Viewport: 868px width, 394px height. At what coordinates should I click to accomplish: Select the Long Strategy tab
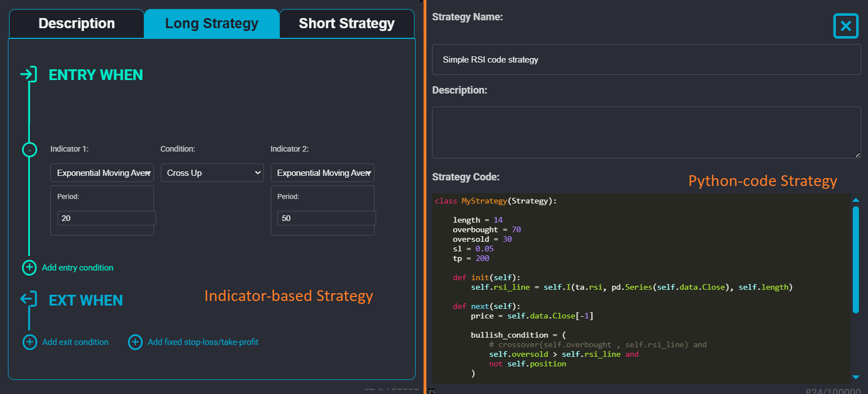tap(212, 24)
